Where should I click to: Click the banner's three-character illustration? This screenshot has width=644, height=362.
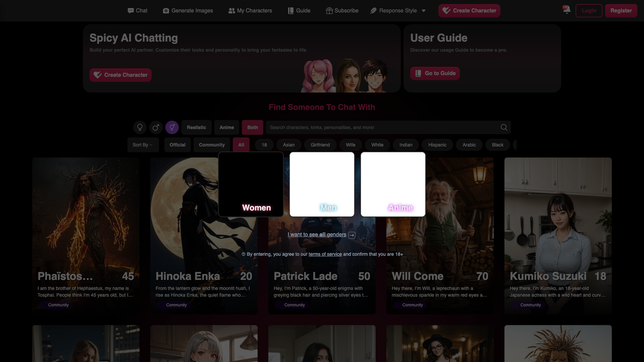(x=345, y=75)
